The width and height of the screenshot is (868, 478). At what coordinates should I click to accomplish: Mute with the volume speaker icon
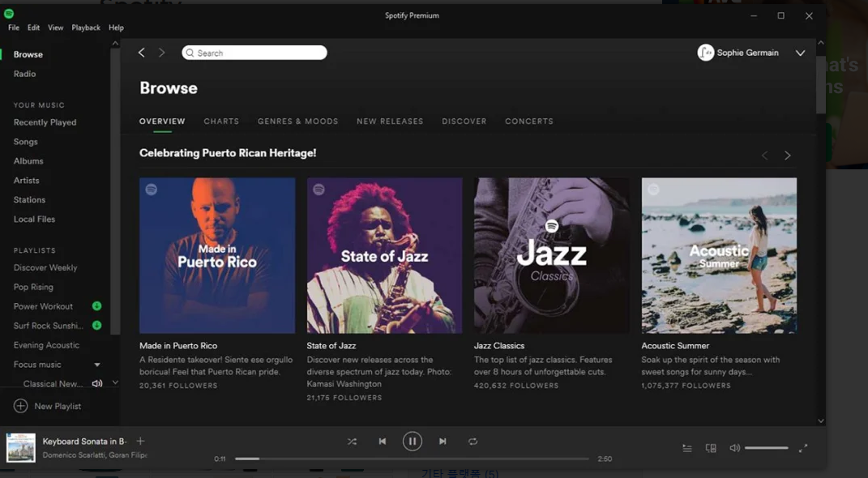734,448
